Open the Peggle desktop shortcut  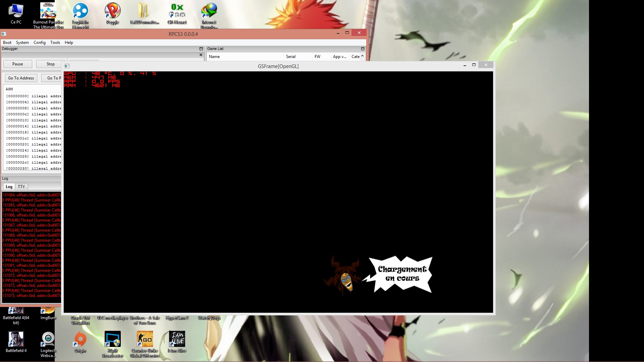[113, 12]
